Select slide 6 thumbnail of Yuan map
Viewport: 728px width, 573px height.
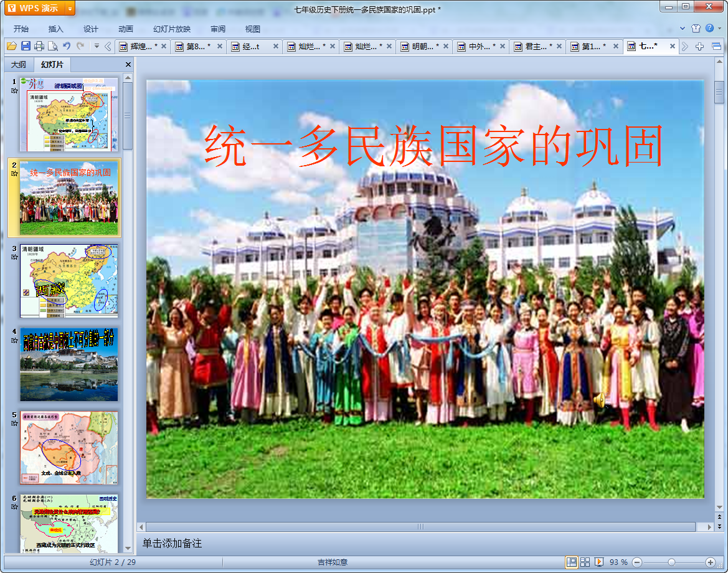pos(69,524)
